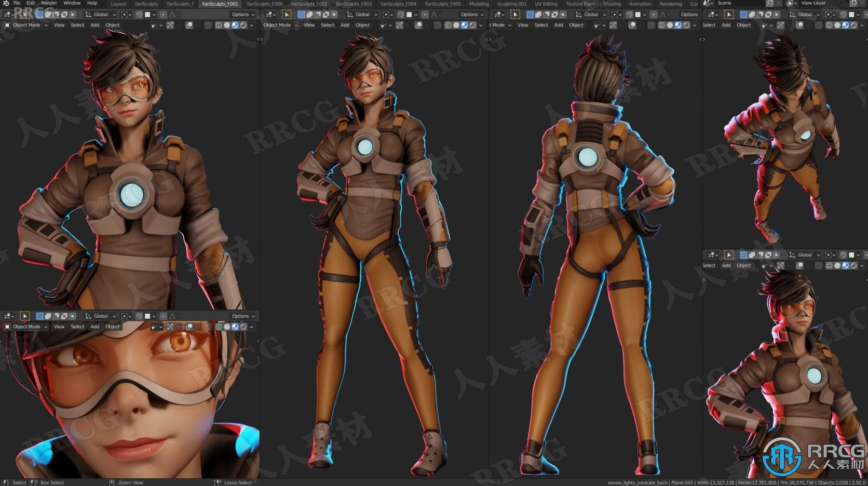This screenshot has height=486, width=868.
Task: Choose Subtract selection mode in top-right viewport header
Action: coord(761,15)
